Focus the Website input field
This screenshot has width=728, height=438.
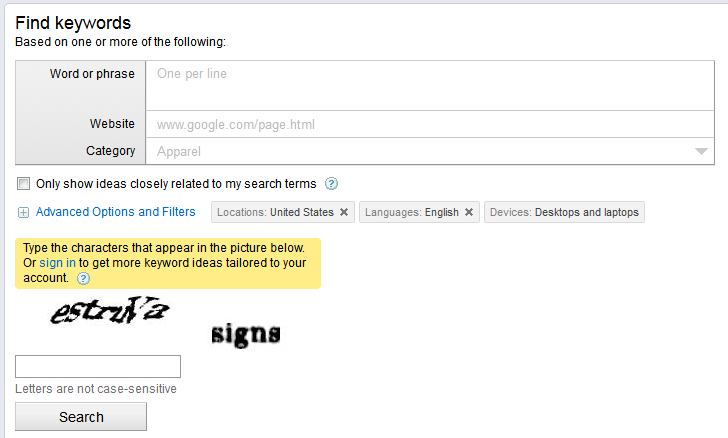coord(430,125)
